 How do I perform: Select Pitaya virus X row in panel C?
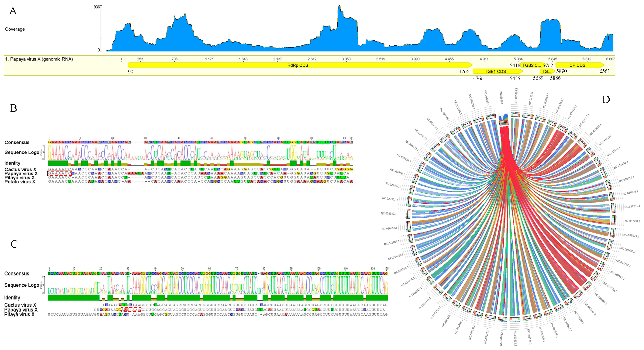click(x=19, y=315)
